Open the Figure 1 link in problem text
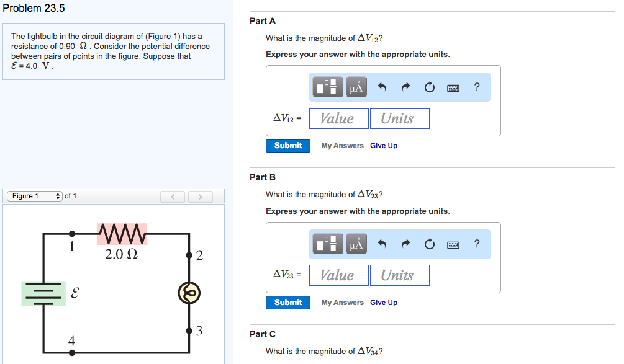The image size is (624, 364). 163,36
